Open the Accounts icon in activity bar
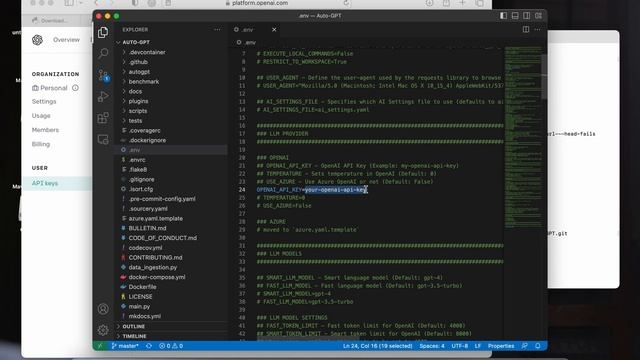Image resolution: width=640 pixels, height=360 pixels. [103, 309]
